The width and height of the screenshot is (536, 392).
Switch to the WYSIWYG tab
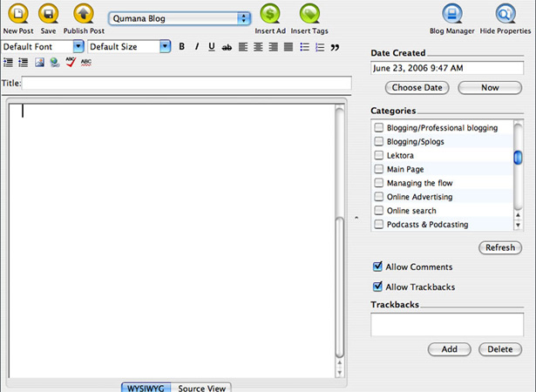146,388
